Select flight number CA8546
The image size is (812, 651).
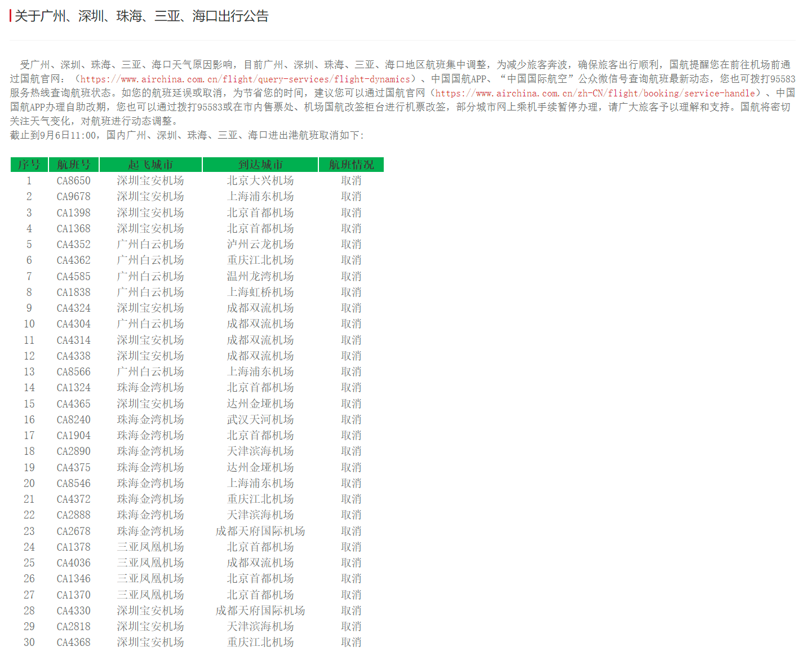click(x=74, y=484)
